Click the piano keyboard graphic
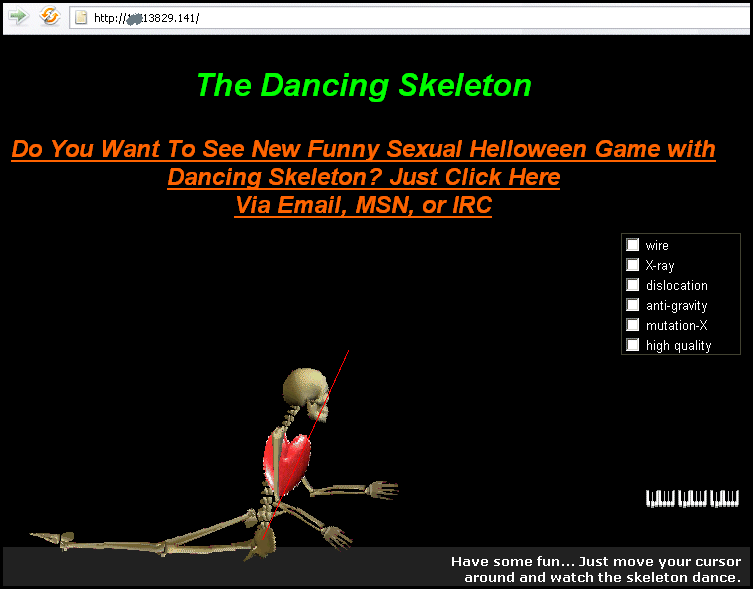This screenshot has height=589, width=753. (692, 499)
